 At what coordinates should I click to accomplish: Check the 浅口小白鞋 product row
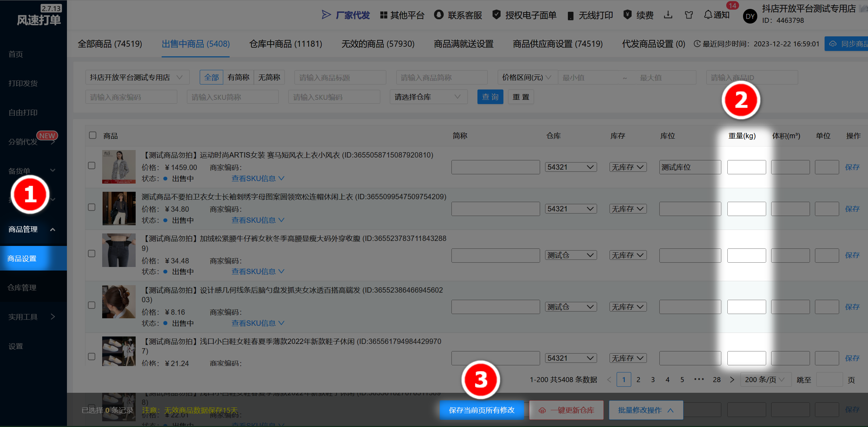(92, 357)
